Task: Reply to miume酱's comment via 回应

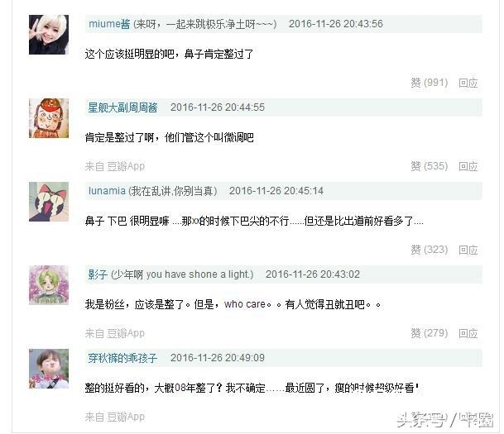Action: 468,83
